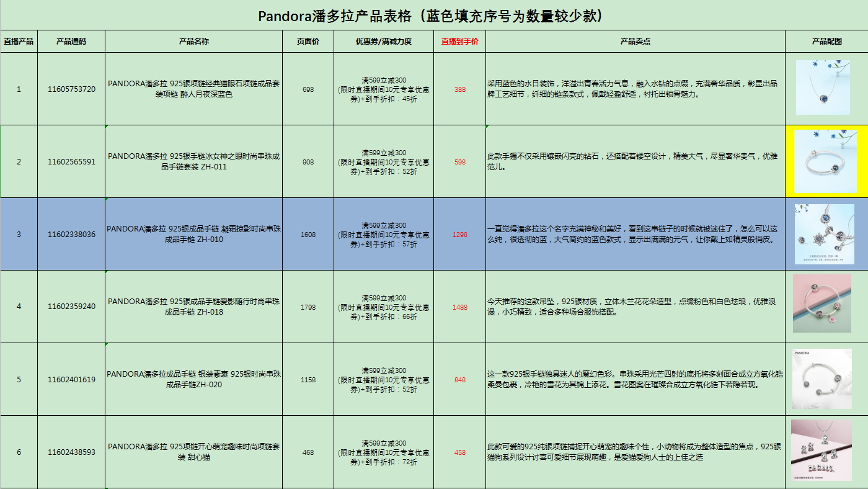Click sequence number 5 in first column
The height and width of the screenshot is (489, 868).
(19, 379)
